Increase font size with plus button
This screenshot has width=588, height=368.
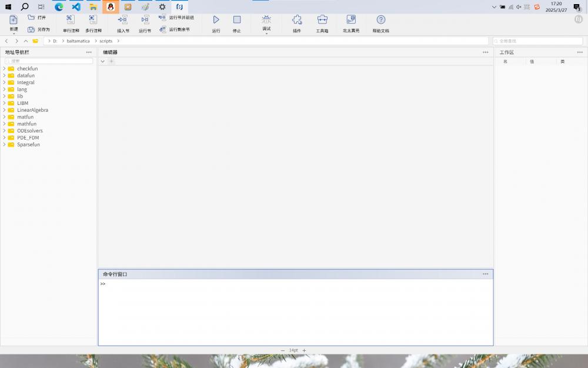pyautogui.click(x=304, y=350)
